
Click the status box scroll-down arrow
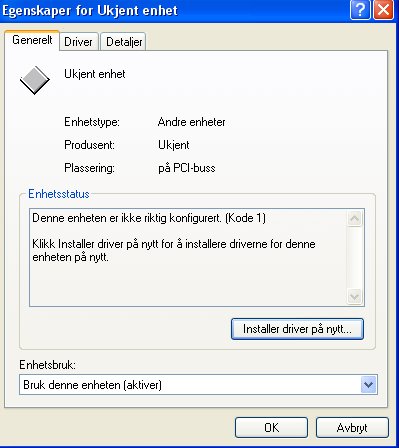(x=354, y=296)
